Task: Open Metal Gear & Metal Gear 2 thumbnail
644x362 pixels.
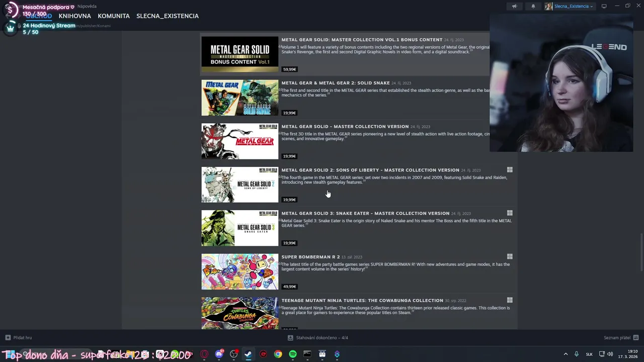Action: 239,98
